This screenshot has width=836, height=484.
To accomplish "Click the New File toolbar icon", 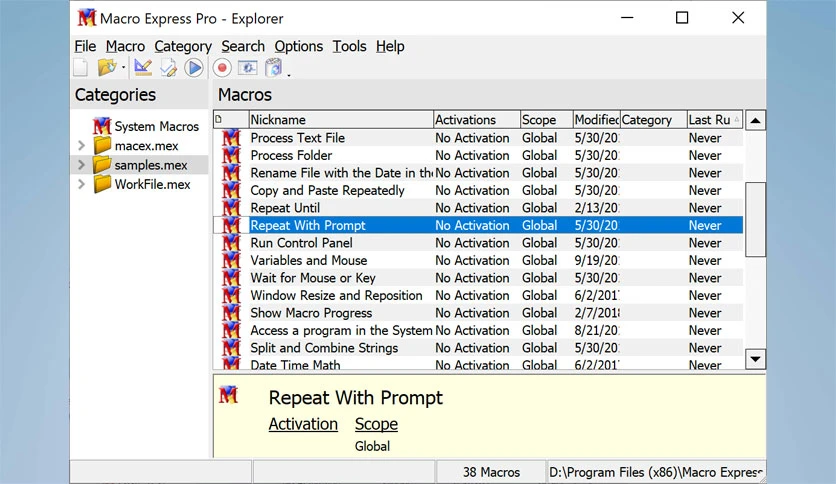I will (x=81, y=68).
